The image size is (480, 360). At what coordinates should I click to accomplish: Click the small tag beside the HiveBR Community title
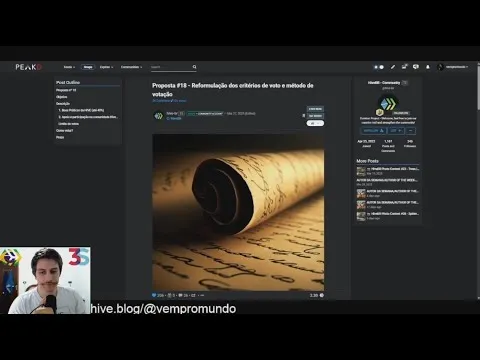click(405, 83)
